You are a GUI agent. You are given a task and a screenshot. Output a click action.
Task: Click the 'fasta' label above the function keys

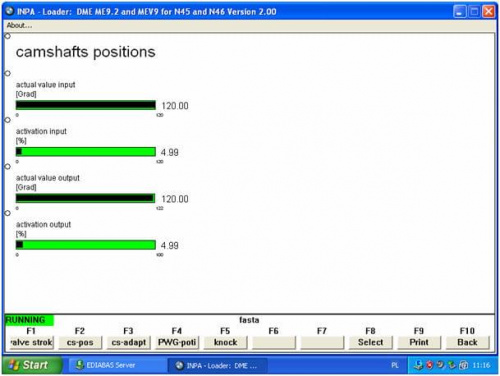[249, 320]
